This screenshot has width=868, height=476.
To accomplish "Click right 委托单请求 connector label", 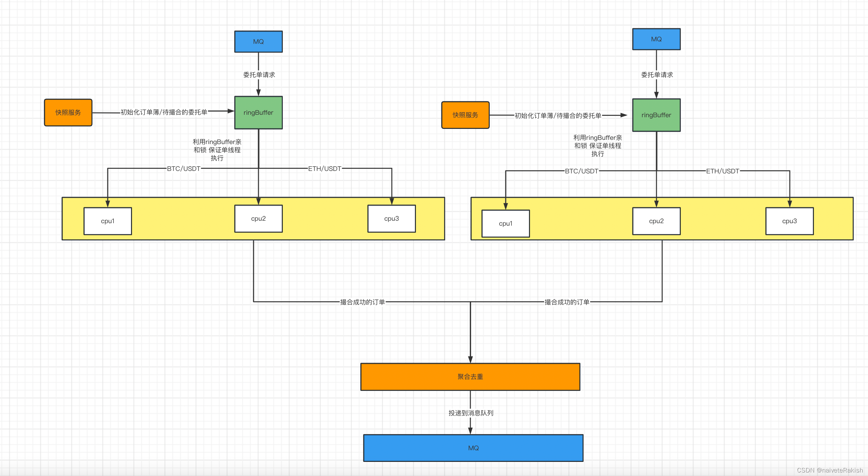I will pyautogui.click(x=657, y=75).
